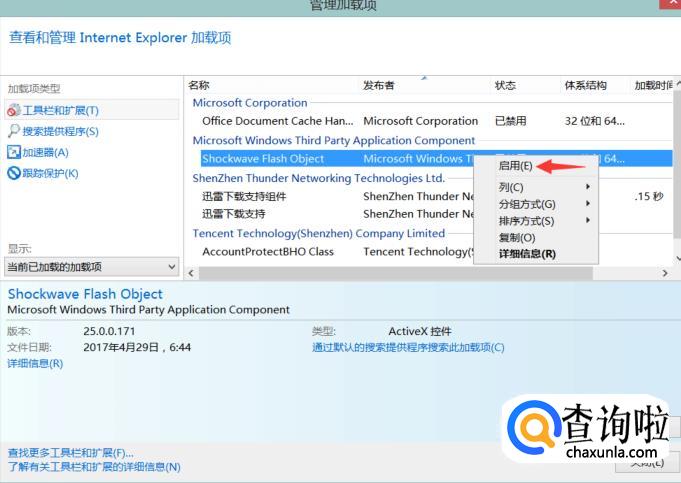Open 了解有关工具栏和扩展的详细信息(N) link
This screenshot has height=483, width=681.
tap(94, 467)
